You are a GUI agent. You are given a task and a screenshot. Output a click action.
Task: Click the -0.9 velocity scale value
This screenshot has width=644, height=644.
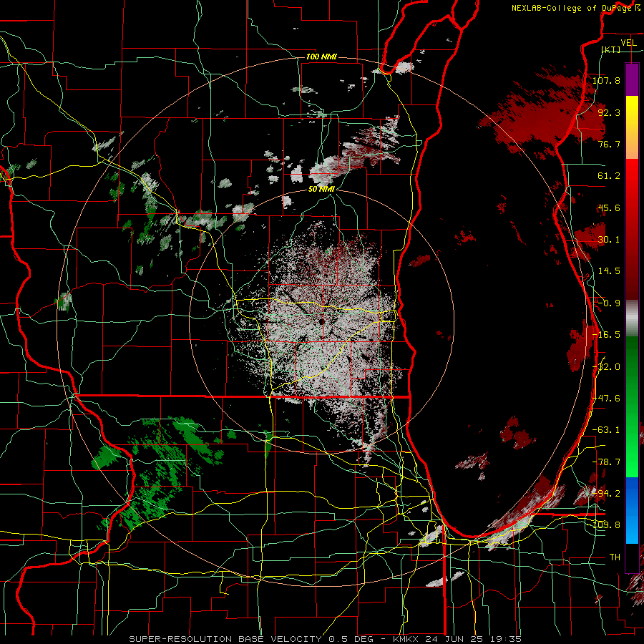point(609,303)
